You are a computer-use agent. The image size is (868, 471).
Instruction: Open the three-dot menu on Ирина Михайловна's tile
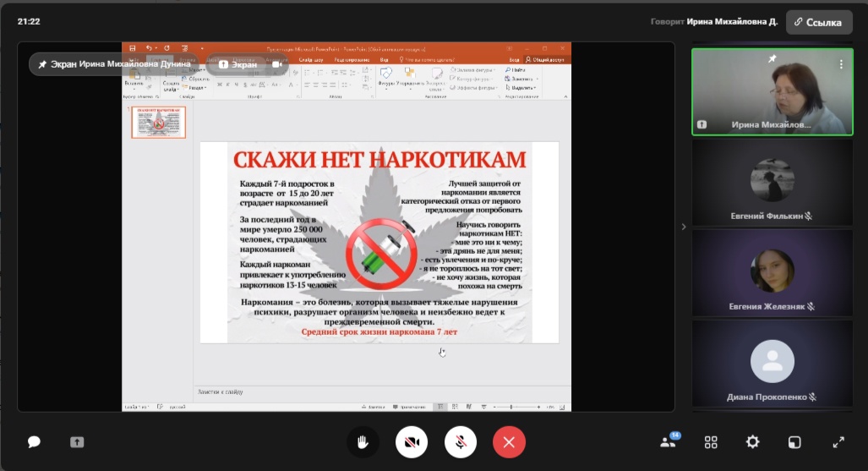(x=841, y=64)
